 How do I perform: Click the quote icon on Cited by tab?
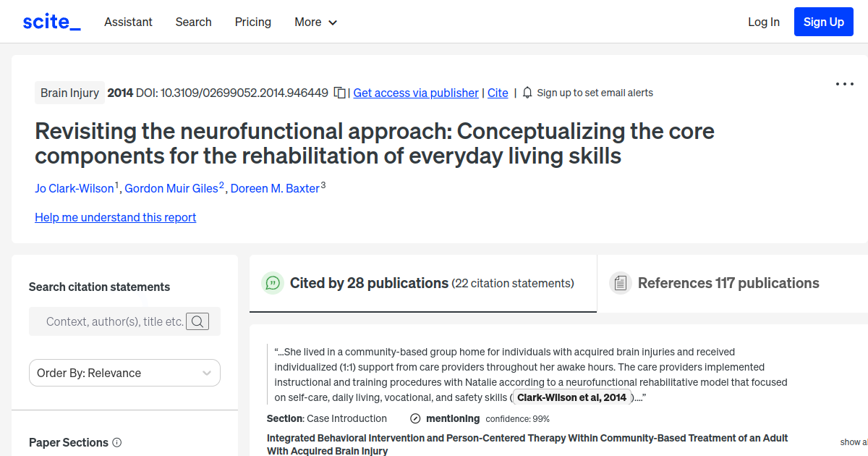(x=273, y=283)
